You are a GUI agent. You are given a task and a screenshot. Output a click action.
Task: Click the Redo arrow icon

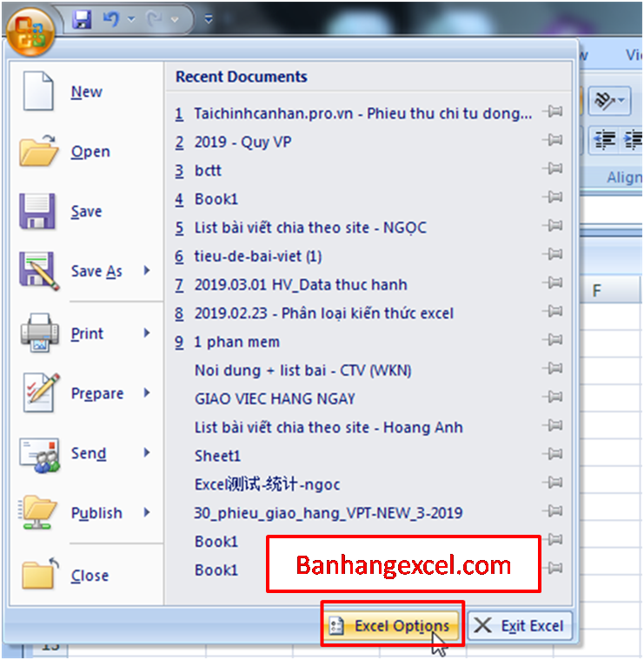(x=155, y=19)
